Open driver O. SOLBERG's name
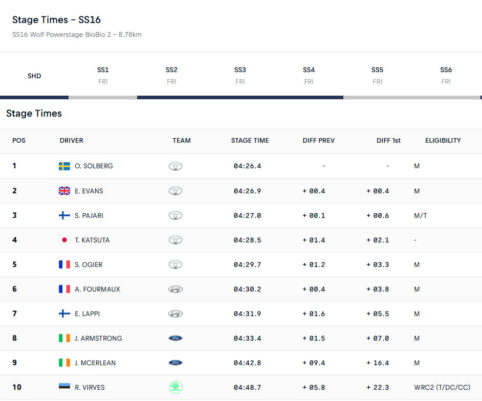This screenshot has width=482, height=401. click(x=94, y=166)
